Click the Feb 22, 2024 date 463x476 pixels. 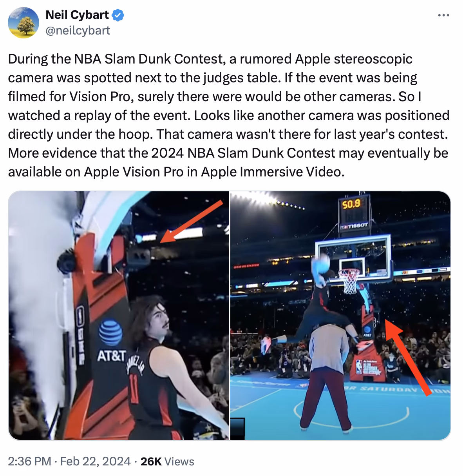point(96,461)
